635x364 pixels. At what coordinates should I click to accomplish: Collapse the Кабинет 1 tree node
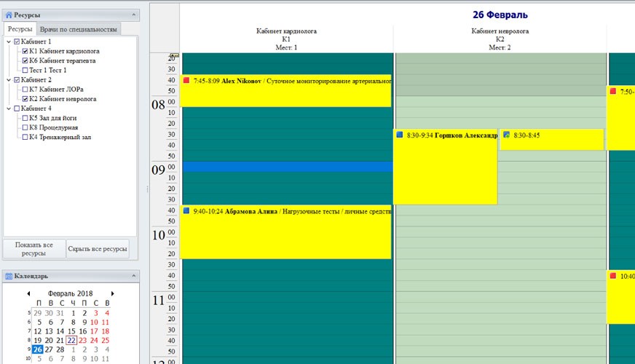click(x=9, y=42)
